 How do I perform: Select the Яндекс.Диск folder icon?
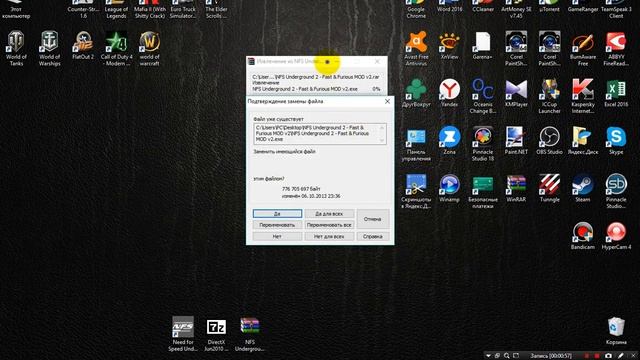pyautogui.click(x=583, y=141)
